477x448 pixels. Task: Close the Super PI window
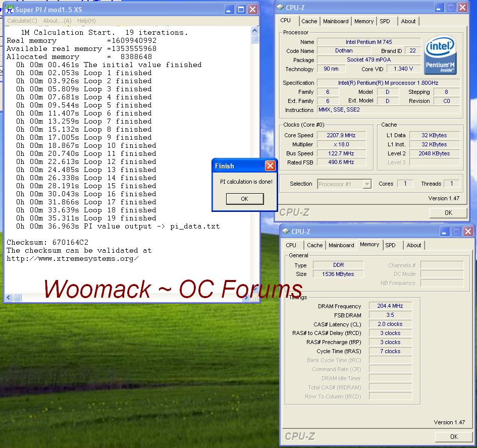click(252, 10)
